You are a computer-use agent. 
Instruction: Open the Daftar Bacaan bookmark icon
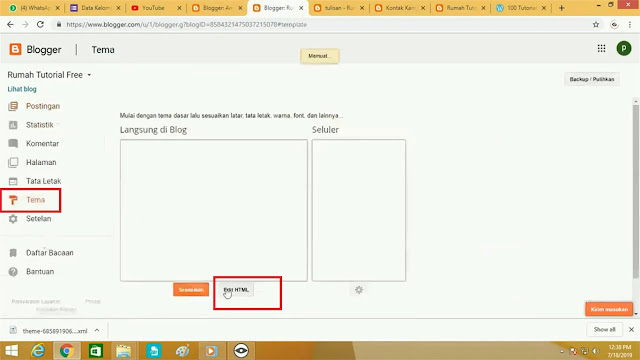[x=13, y=253]
